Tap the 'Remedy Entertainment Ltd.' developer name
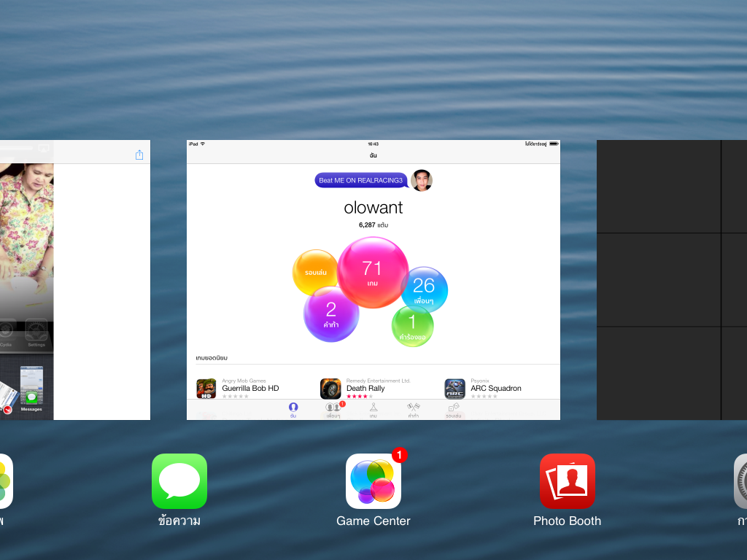Image resolution: width=747 pixels, height=560 pixels. coord(379,381)
